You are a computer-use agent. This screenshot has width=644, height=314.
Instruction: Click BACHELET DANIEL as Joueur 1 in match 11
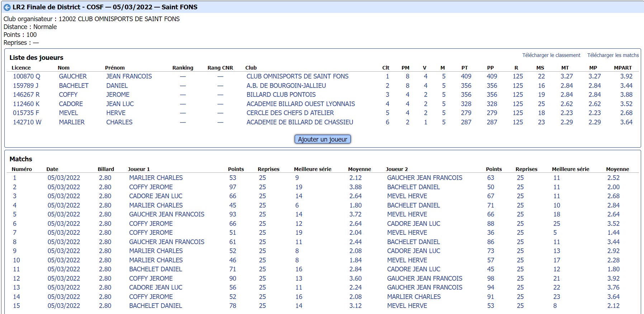tap(156, 269)
